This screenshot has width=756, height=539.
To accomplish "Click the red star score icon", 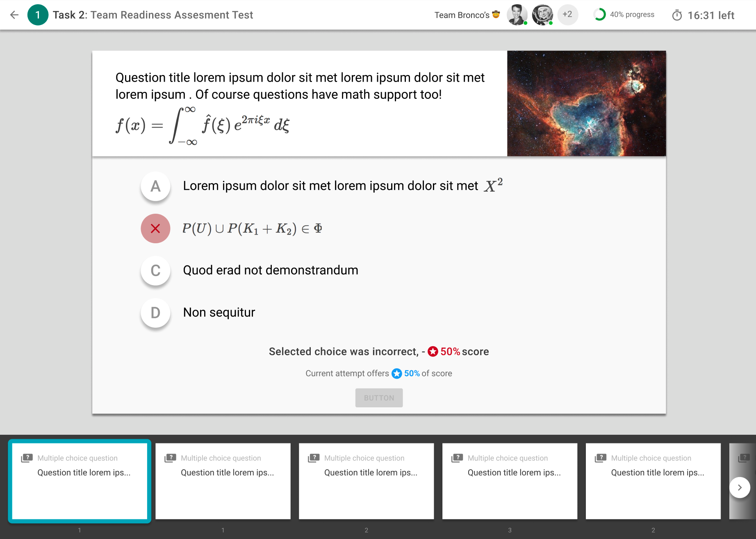I will pyautogui.click(x=433, y=352).
